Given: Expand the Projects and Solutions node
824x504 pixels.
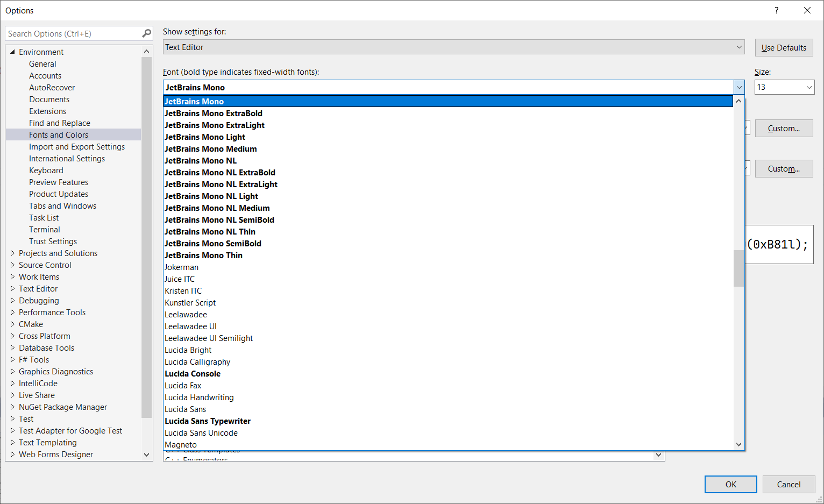Looking at the screenshot, I should coord(12,253).
